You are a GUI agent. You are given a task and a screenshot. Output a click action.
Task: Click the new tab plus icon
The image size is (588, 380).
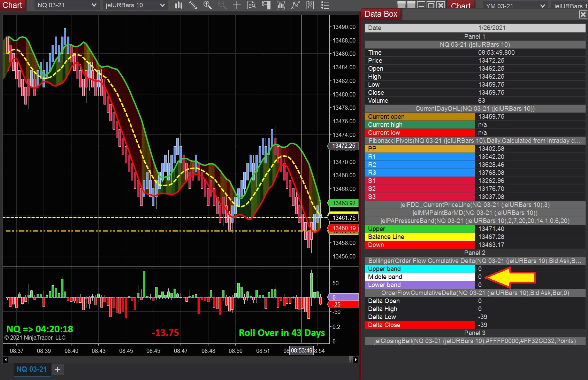point(58,370)
